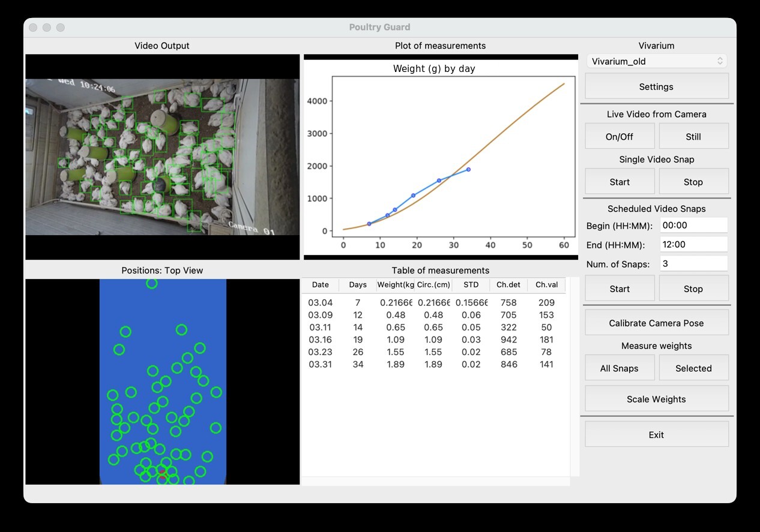This screenshot has height=532, width=760.
Task: Click Calibrate Camera Pose
Action: (656, 323)
